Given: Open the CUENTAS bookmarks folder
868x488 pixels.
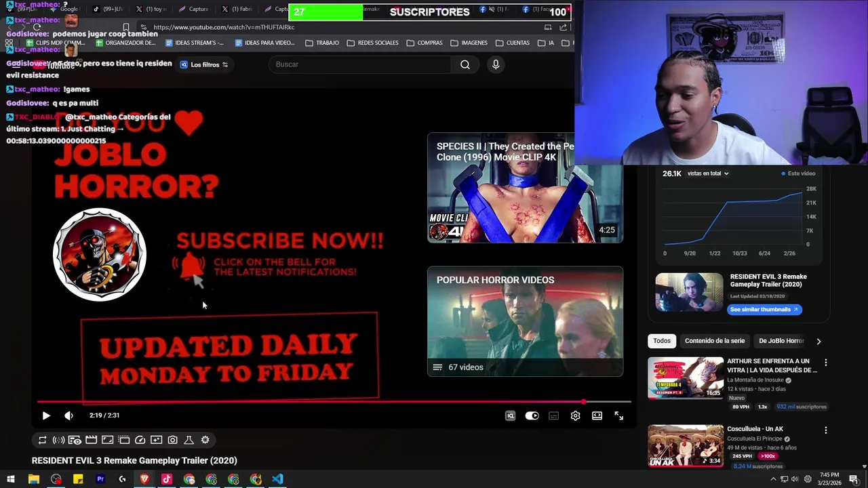Looking at the screenshot, I should [x=513, y=43].
